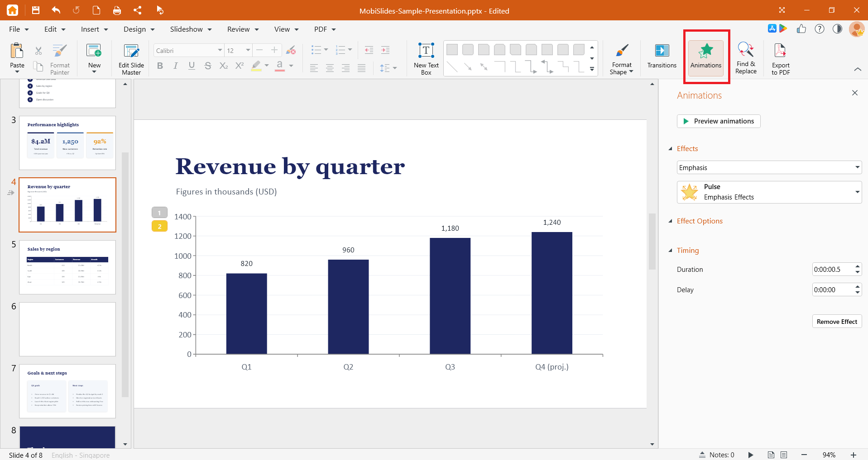Select the Format Painter tool

pyautogui.click(x=60, y=59)
